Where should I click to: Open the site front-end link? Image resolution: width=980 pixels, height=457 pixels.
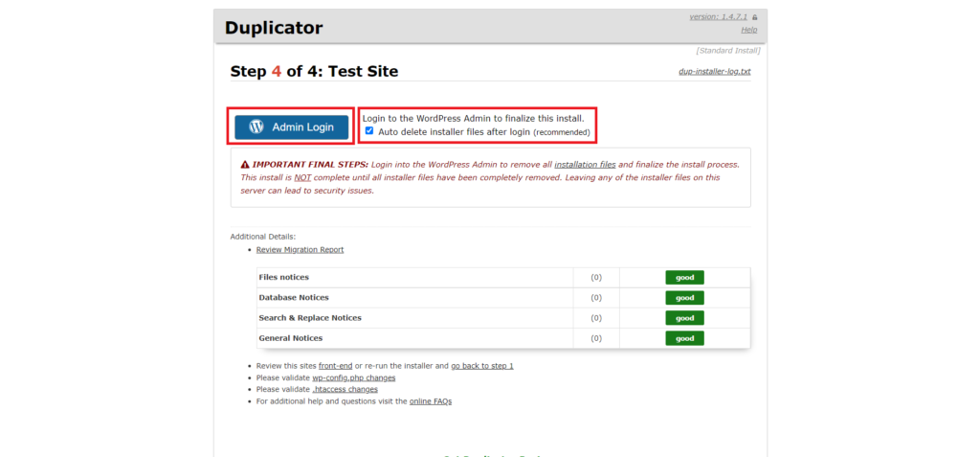click(x=336, y=366)
